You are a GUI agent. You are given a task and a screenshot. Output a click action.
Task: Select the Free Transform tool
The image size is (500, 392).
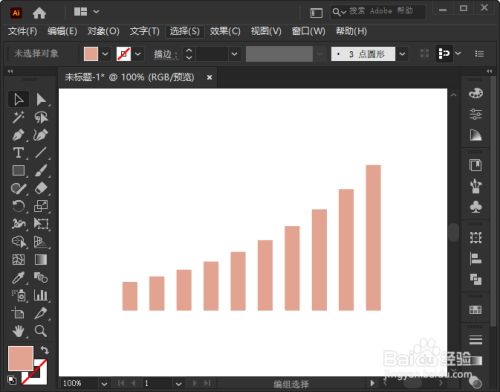[x=41, y=224]
